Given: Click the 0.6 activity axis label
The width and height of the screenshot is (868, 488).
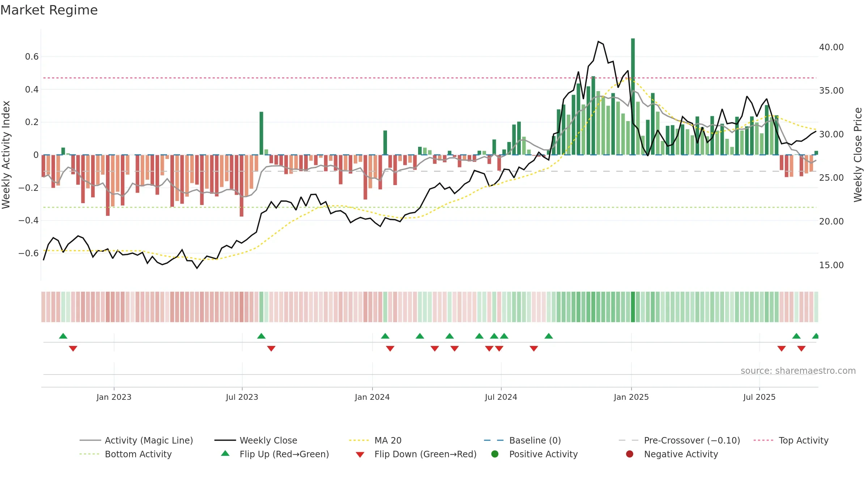Looking at the screenshot, I should point(32,56).
